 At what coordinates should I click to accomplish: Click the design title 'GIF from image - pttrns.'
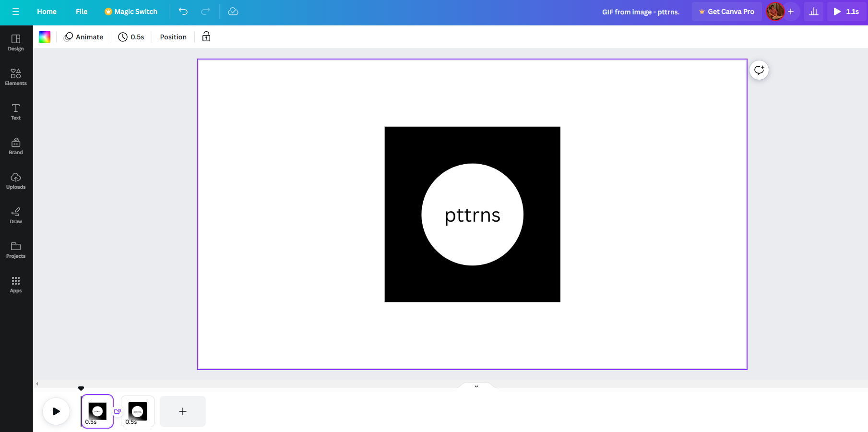click(641, 12)
